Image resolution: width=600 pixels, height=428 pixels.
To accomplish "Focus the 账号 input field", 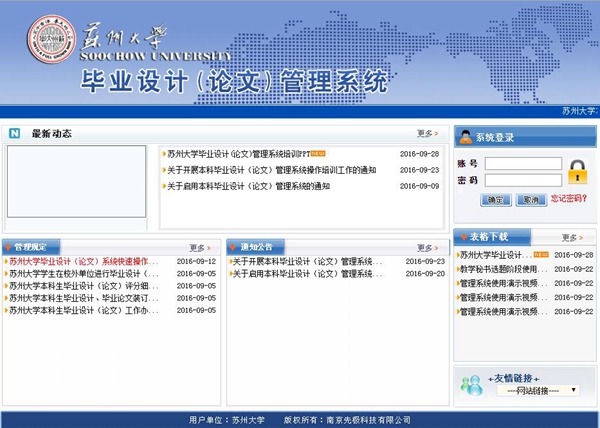I will click(x=523, y=163).
